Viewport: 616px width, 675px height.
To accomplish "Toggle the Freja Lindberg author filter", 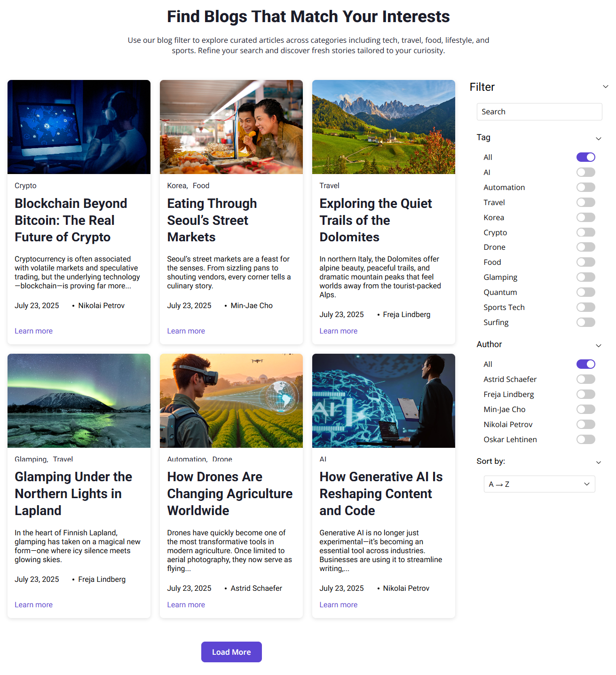I will point(585,394).
